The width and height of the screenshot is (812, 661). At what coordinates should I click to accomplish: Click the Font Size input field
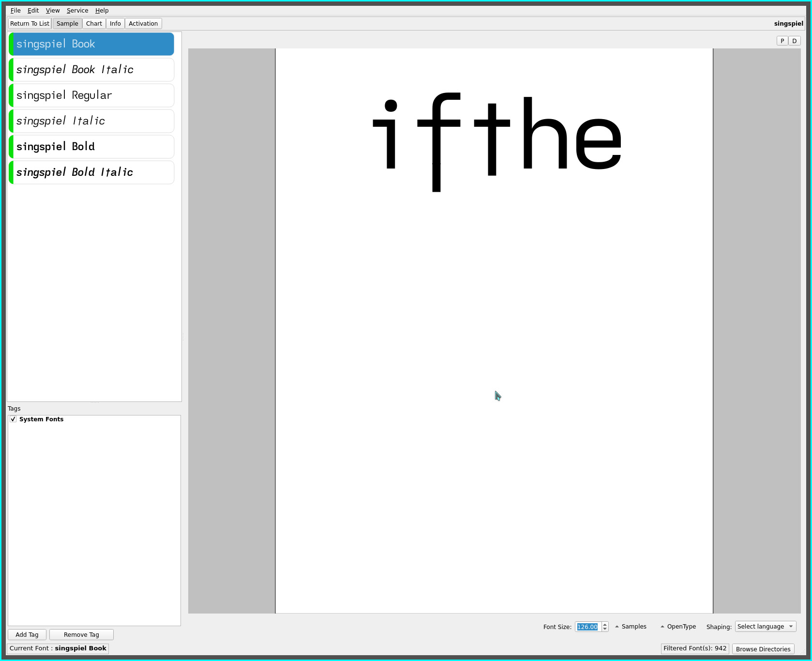[x=587, y=627]
